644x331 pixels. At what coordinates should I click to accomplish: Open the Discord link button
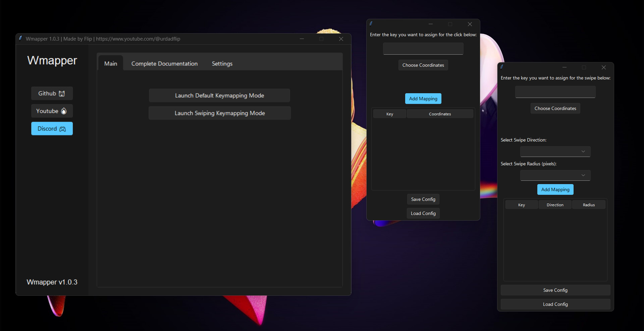point(52,129)
